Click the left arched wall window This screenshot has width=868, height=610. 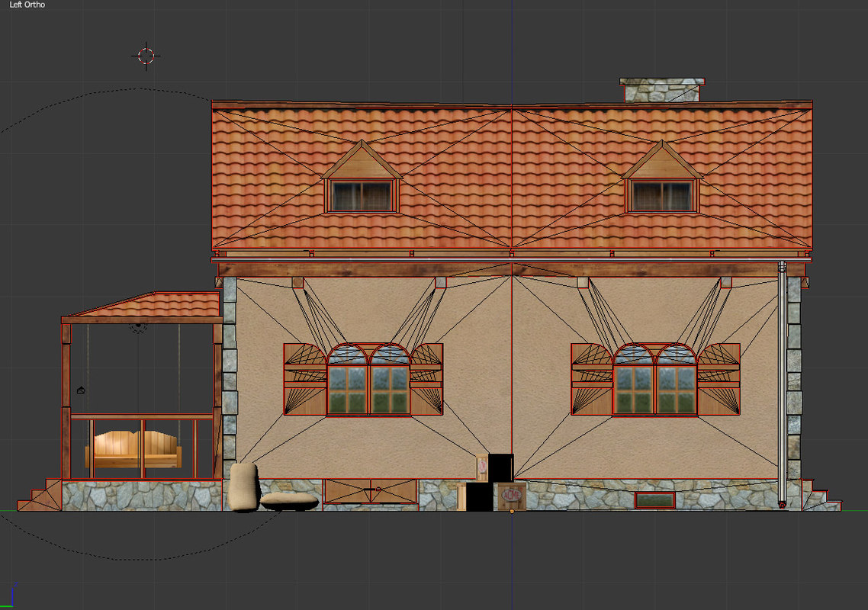click(x=368, y=380)
